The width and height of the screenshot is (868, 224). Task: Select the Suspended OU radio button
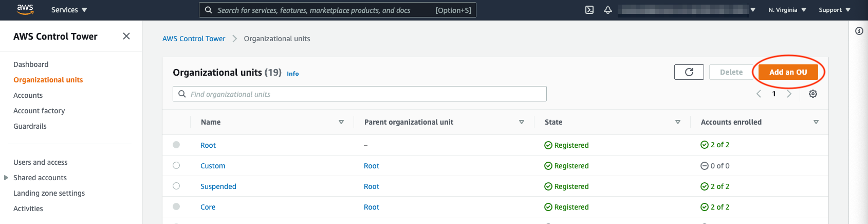(x=176, y=186)
